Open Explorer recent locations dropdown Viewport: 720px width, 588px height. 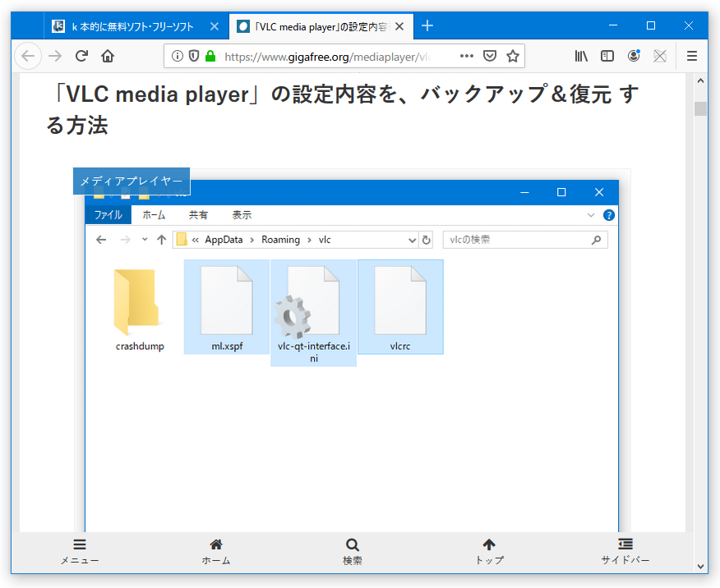[145, 239]
